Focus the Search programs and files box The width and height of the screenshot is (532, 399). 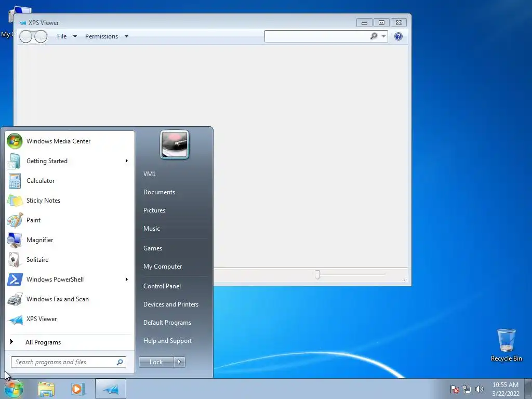(x=68, y=362)
